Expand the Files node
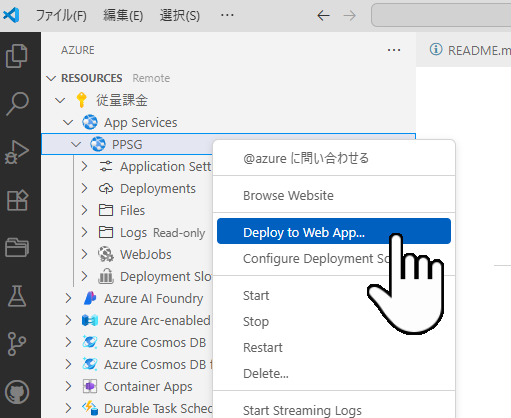This screenshot has width=511, height=418. pos(85,210)
